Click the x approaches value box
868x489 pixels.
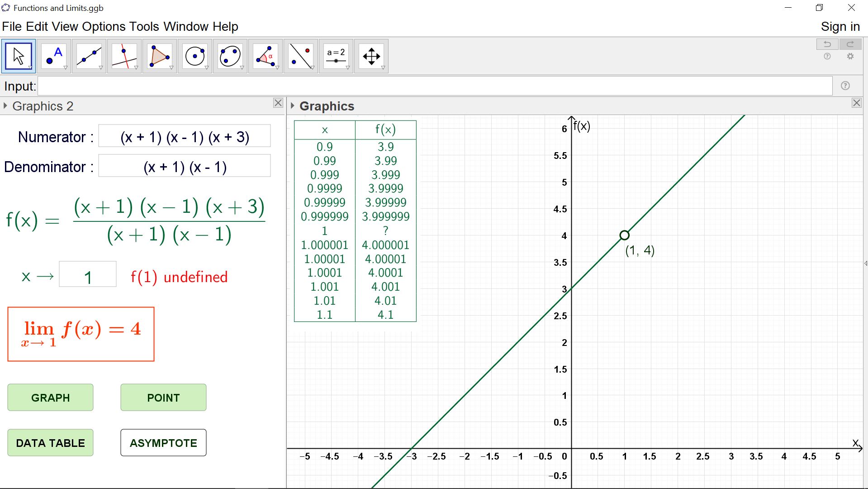tap(88, 274)
